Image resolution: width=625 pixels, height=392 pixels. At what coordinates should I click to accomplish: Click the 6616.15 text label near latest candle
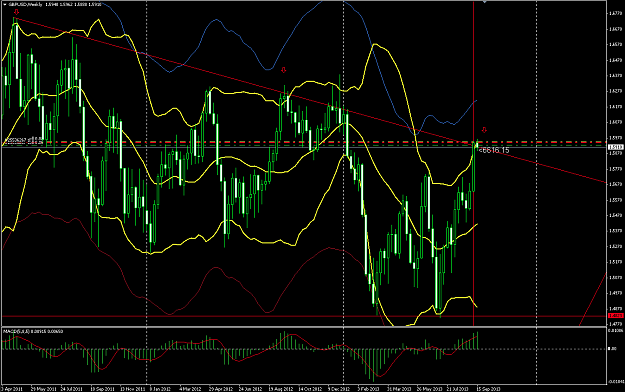coord(494,150)
